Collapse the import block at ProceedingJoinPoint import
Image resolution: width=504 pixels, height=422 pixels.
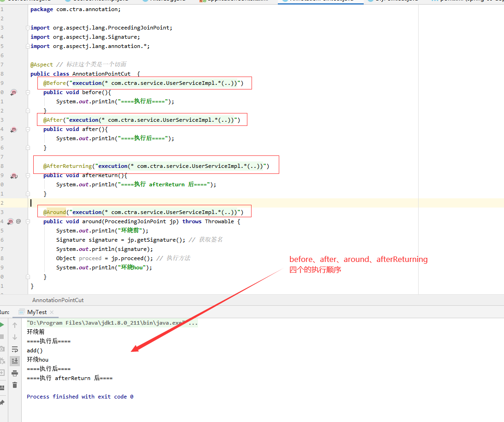(28, 28)
